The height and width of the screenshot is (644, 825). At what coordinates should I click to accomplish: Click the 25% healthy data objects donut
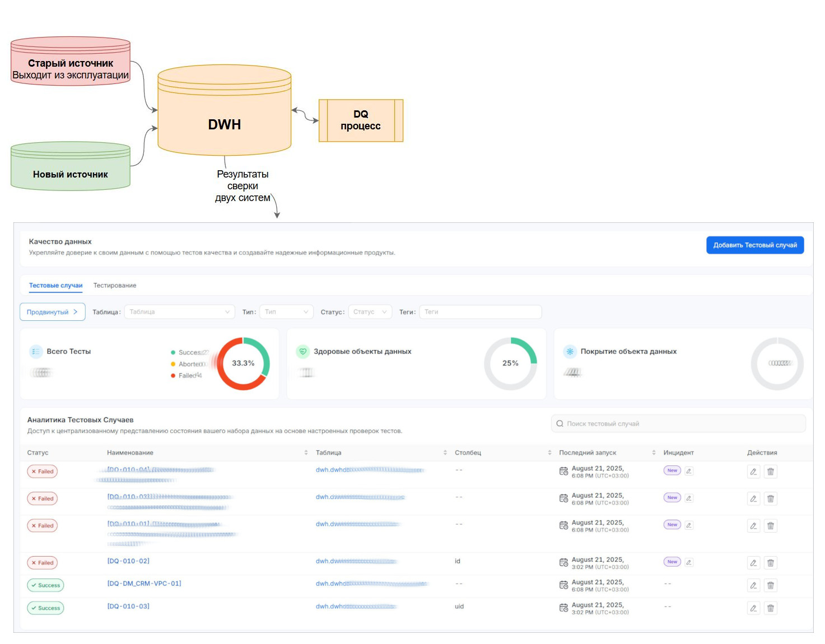pos(510,363)
